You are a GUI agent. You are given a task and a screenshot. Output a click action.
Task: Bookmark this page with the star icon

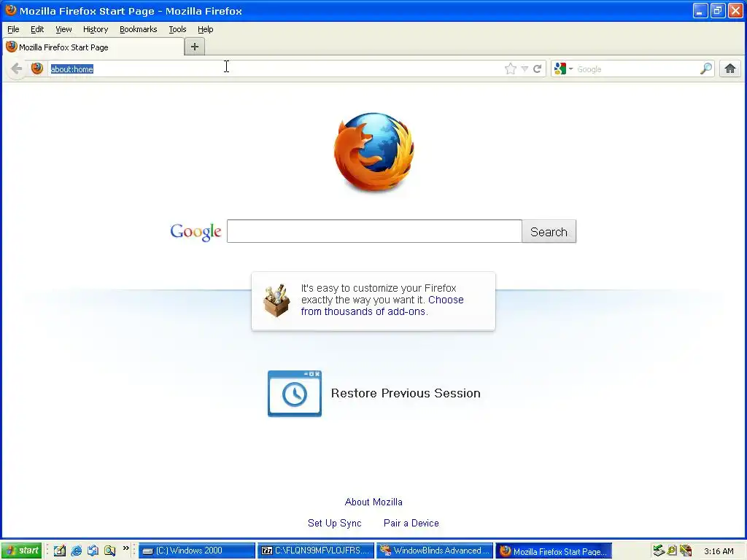tap(510, 69)
